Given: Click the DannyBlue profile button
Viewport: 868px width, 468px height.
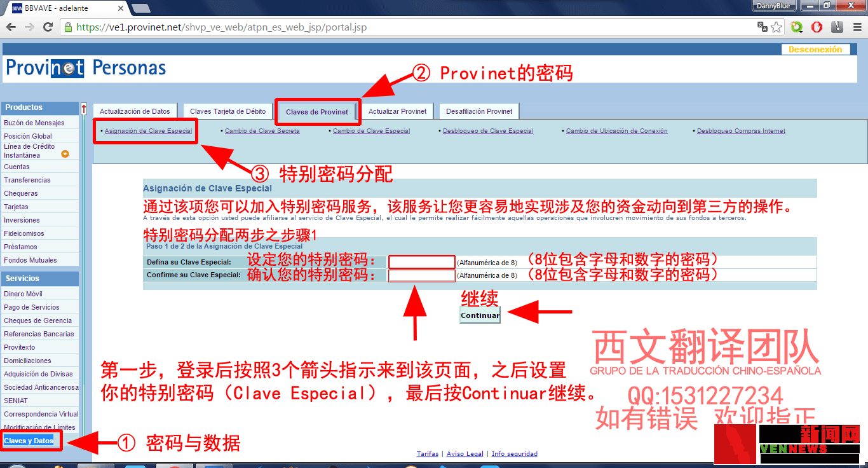Looking at the screenshot, I should point(775,6).
